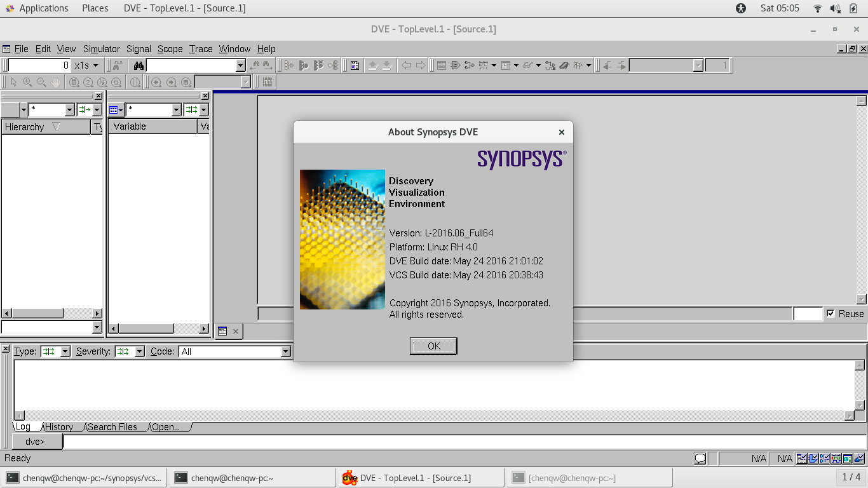Click the volume icon in system tray
868x488 pixels.
[835, 8]
